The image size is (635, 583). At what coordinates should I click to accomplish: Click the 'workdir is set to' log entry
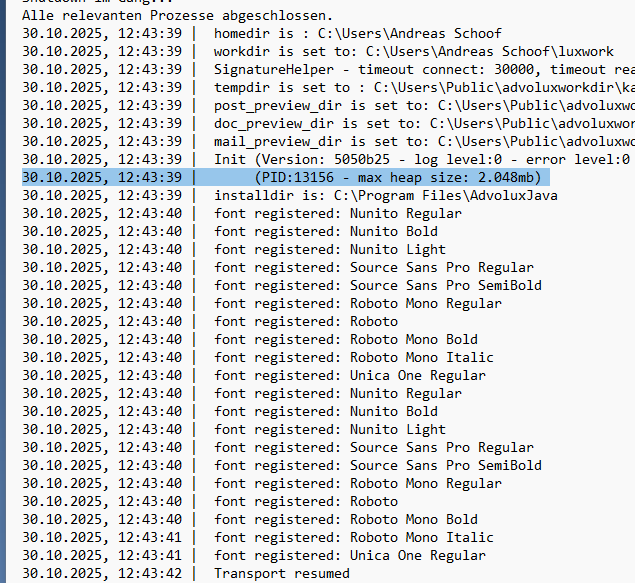pyautogui.click(x=413, y=52)
